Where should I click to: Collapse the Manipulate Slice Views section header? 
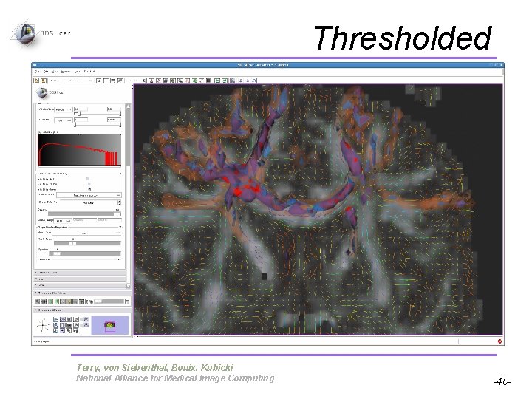coord(82,293)
